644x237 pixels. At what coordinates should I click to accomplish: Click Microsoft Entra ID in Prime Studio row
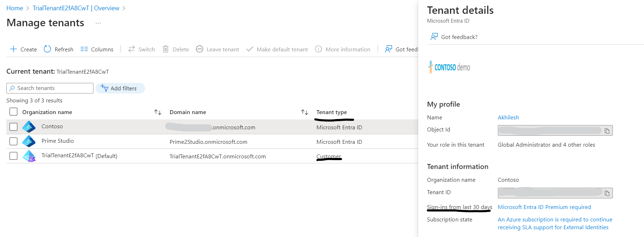339,142
